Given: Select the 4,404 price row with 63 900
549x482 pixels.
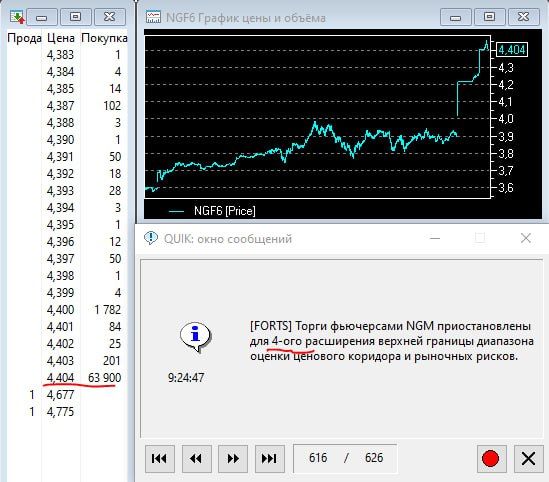Looking at the screenshot, I should click(67, 378).
